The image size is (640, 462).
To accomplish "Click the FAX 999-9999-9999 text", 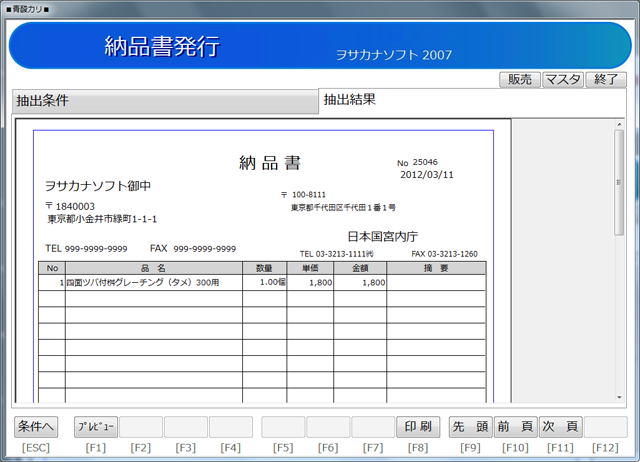I will click(193, 249).
